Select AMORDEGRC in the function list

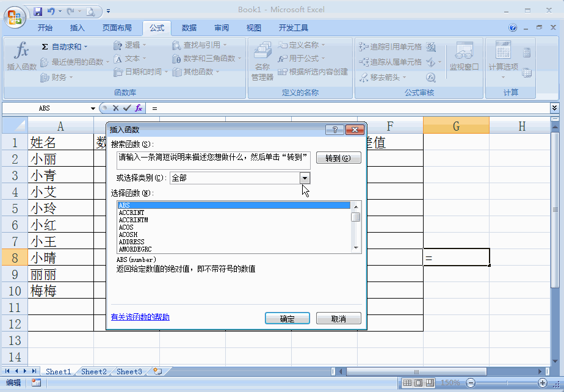tap(234, 249)
